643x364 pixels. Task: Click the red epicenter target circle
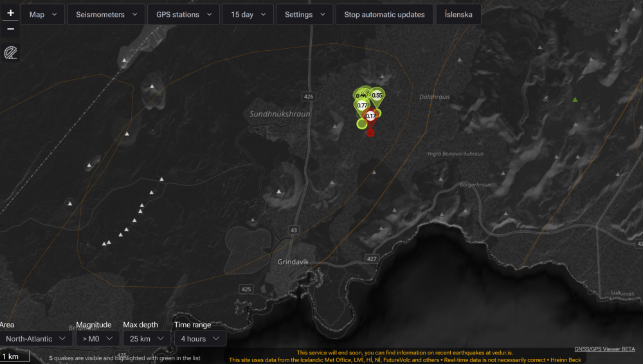click(x=370, y=132)
